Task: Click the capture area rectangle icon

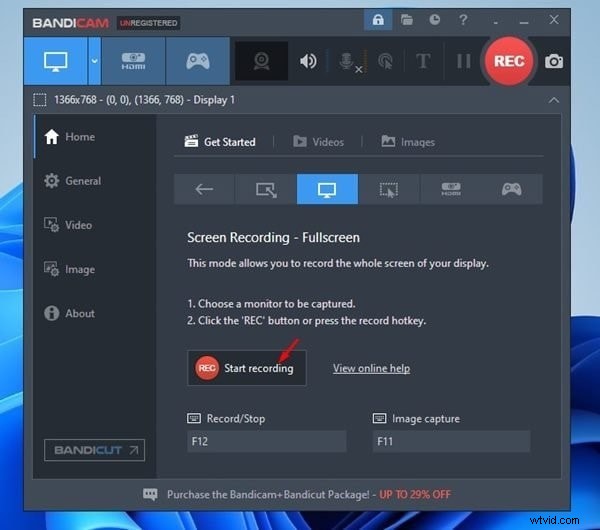Action: point(39,100)
